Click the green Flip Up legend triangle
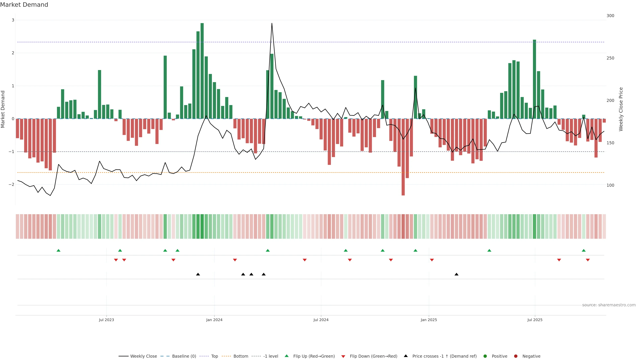The image size is (644, 362). (286, 356)
